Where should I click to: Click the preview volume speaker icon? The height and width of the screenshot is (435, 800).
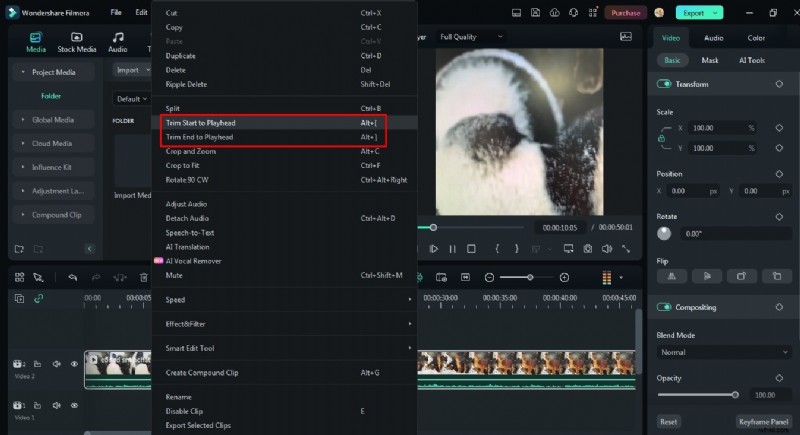click(607, 249)
